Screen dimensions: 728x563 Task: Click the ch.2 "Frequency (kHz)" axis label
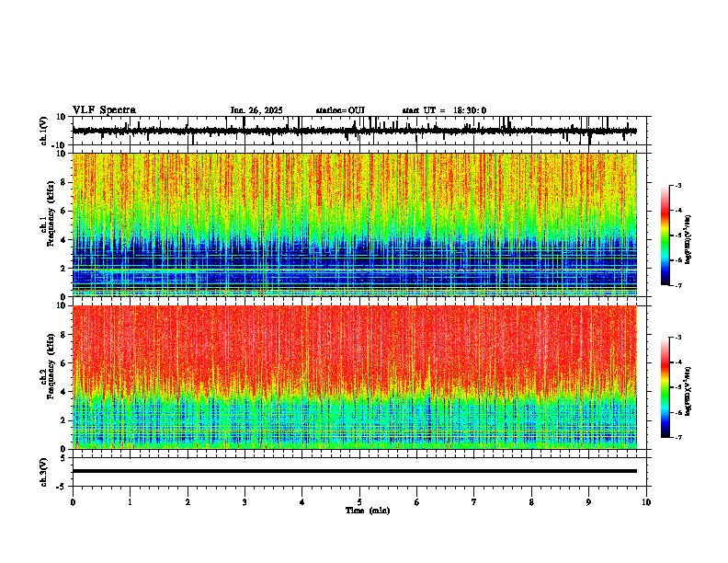pos(51,366)
